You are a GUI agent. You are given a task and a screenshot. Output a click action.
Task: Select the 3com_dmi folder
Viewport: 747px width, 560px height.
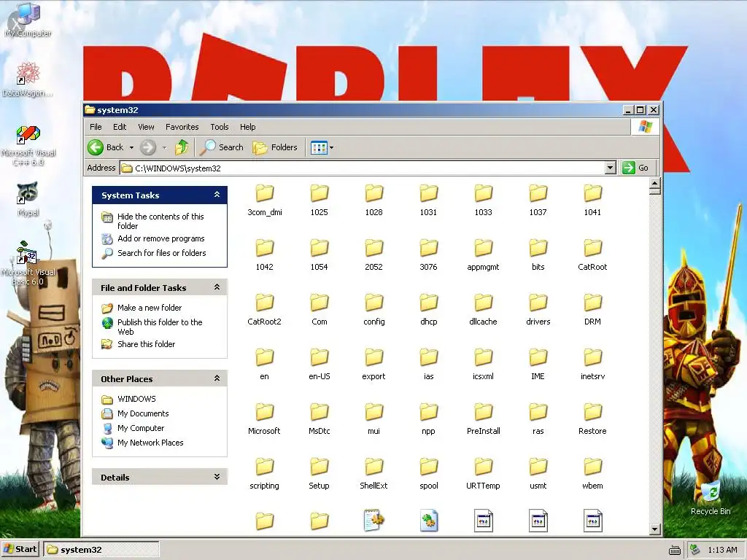pos(264,201)
